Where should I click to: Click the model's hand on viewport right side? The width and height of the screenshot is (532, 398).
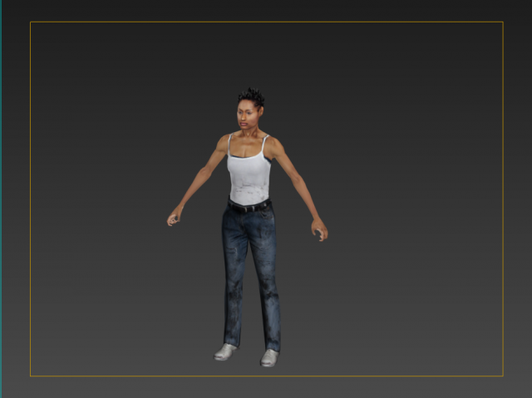(x=320, y=231)
